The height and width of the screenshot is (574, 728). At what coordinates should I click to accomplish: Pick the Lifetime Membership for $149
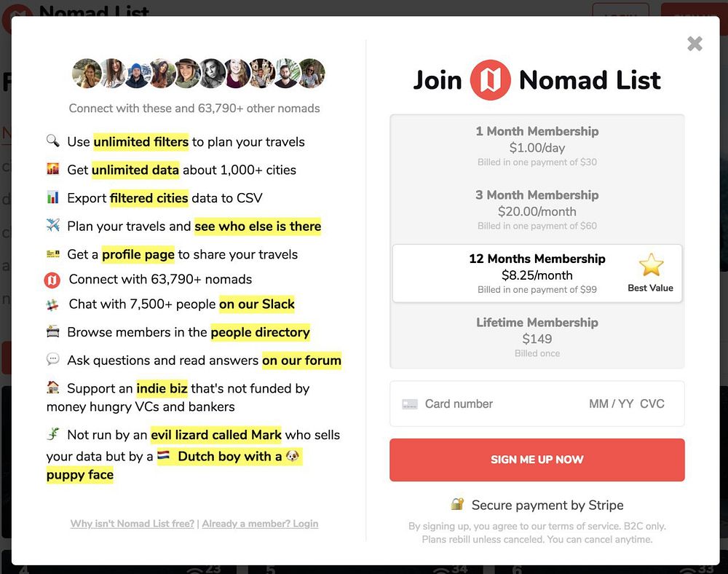click(537, 337)
